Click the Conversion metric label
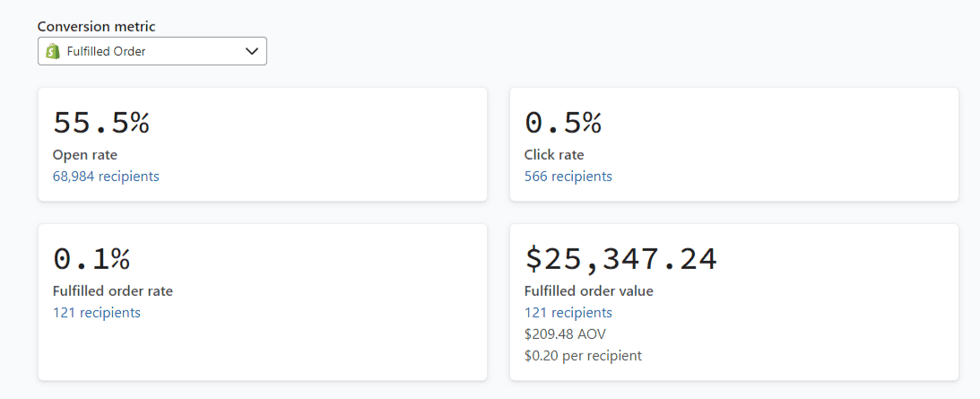The image size is (980, 399). click(96, 27)
